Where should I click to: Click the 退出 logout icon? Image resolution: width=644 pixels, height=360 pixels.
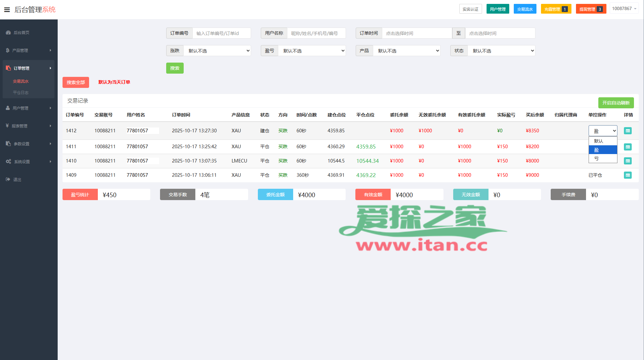pos(8,179)
